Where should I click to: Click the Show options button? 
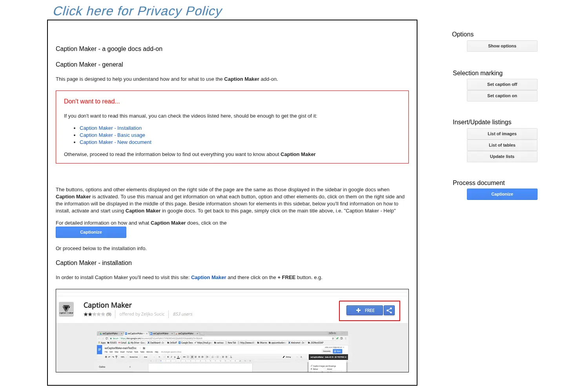[502, 46]
